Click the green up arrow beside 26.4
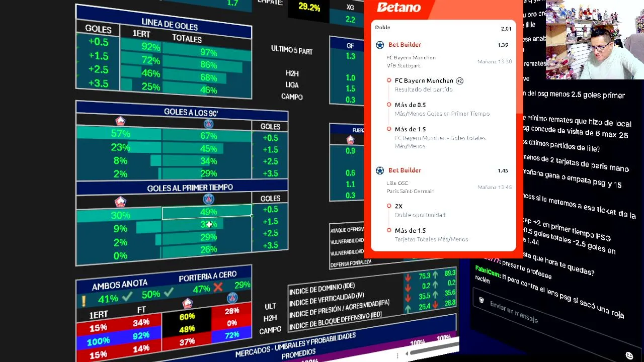 click(408, 308)
